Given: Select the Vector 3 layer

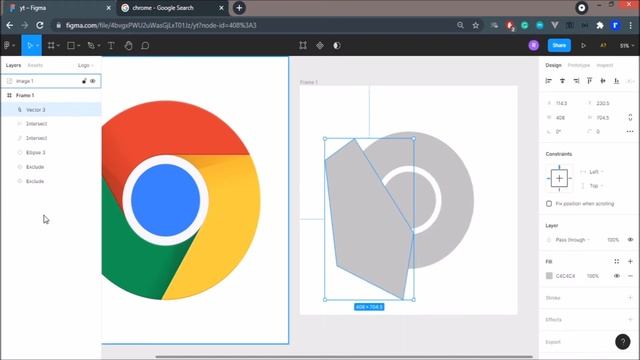Looking at the screenshot, I should (x=51, y=109).
